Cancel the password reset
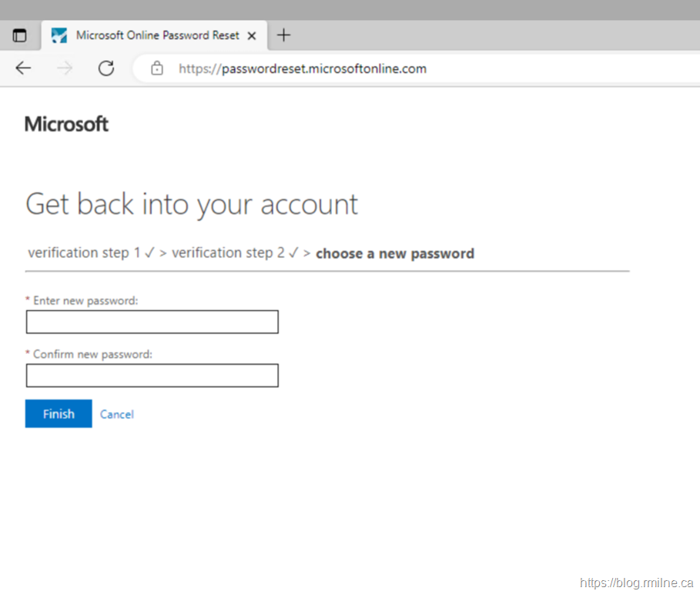Viewport: 700px width, 591px height. pos(117,414)
